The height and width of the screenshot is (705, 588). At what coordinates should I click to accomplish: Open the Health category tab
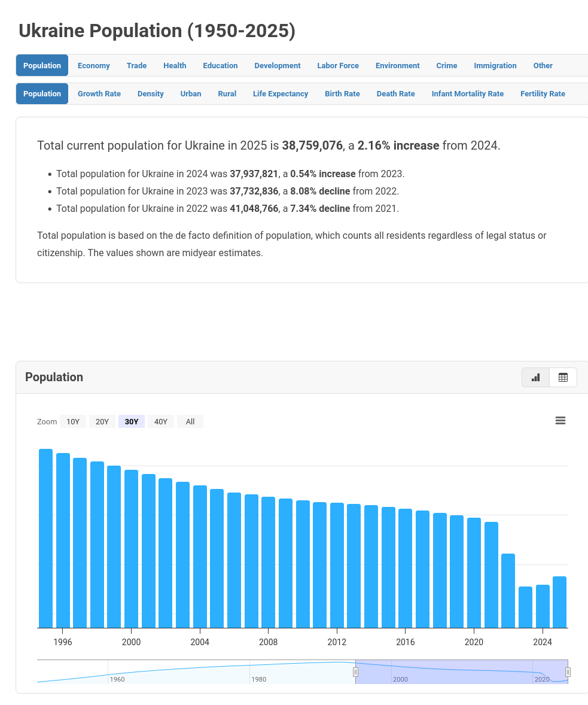(175, 66)
